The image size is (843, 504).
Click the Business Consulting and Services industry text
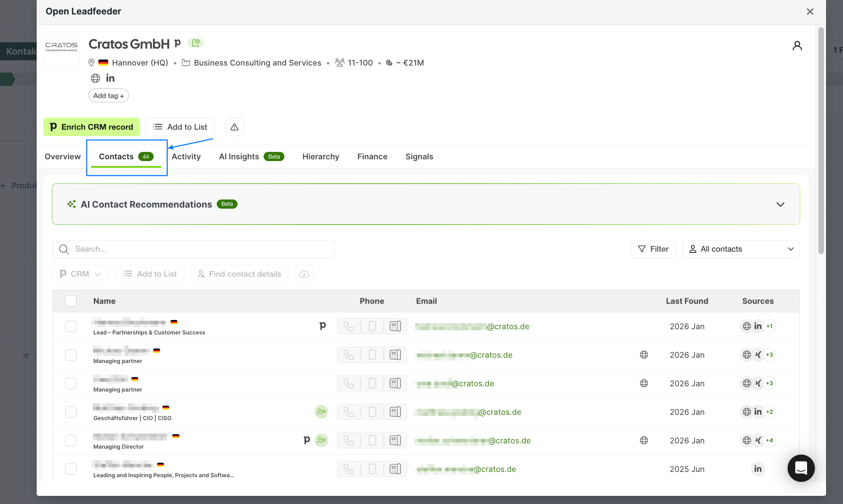pyautogui.click(x=258, y=63)
